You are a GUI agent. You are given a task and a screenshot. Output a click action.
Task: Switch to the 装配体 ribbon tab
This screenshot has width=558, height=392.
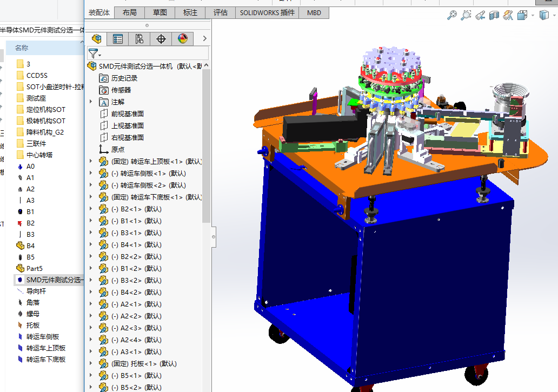(99, 13)
